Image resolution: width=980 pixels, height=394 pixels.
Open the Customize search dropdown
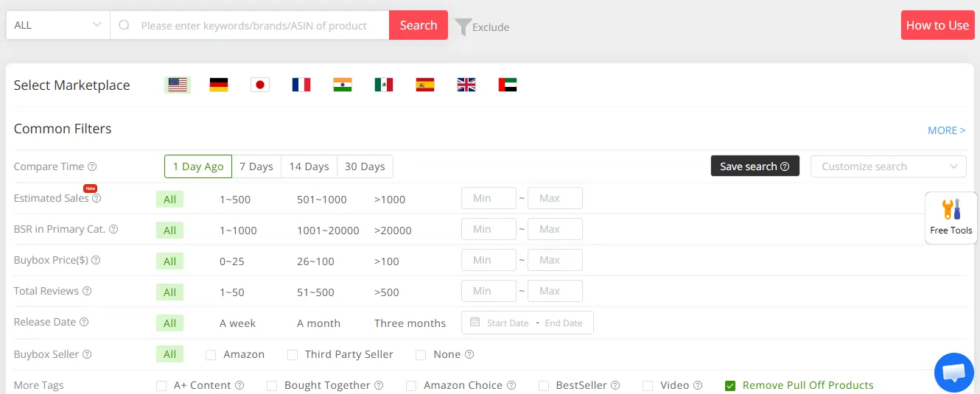point(889,166)
